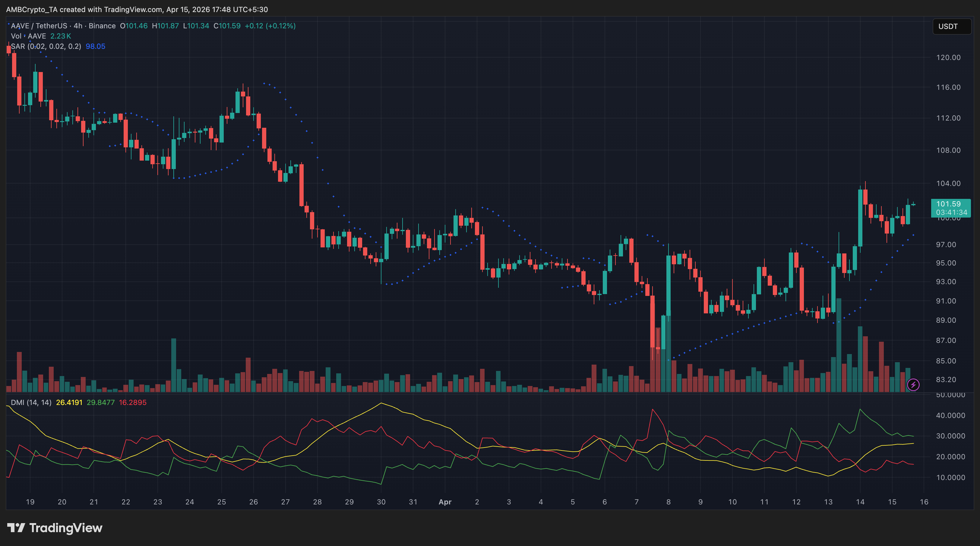Click the Apr label on time axis
The height and width of the screenshot is (546, 980).
coord(445,502)
